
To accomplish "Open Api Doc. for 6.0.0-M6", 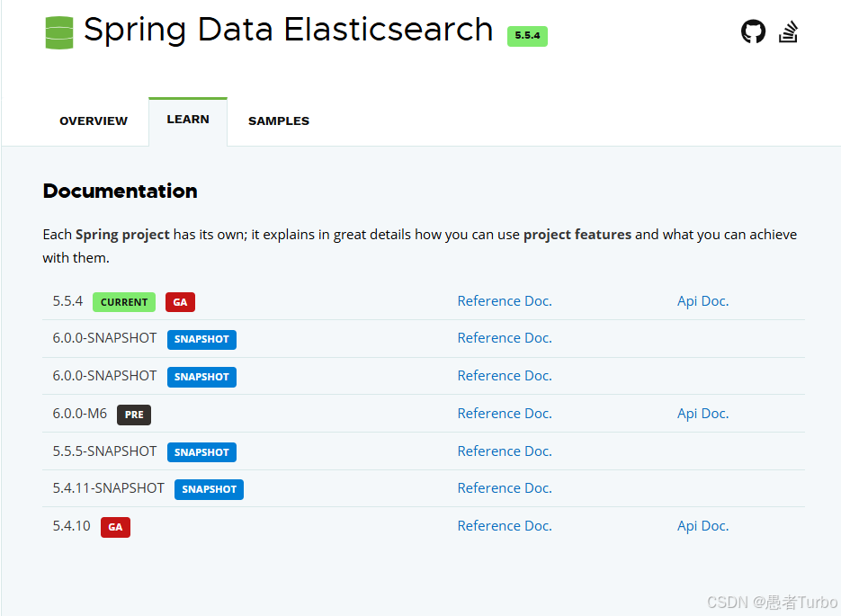I will (703, 414).
